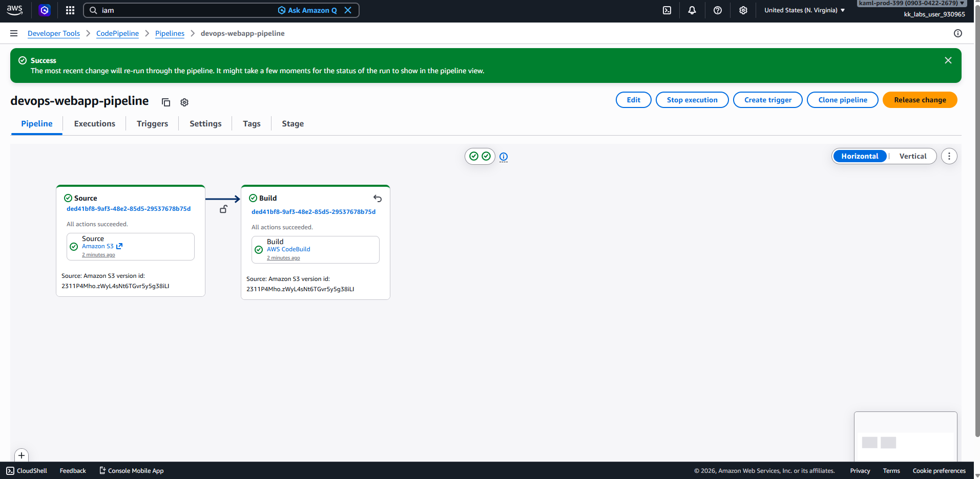Viewport: 980px width, 479px height.
Task: Open the notifications bell
Action: tap(692, 10)
